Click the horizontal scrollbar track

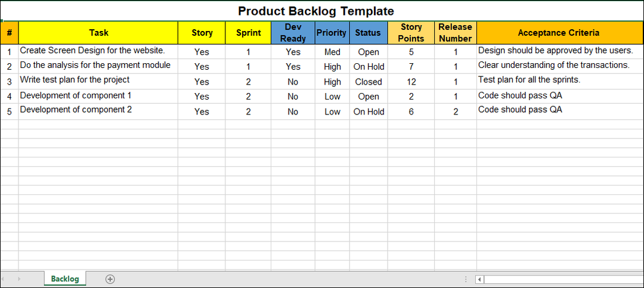coord(563,280)
